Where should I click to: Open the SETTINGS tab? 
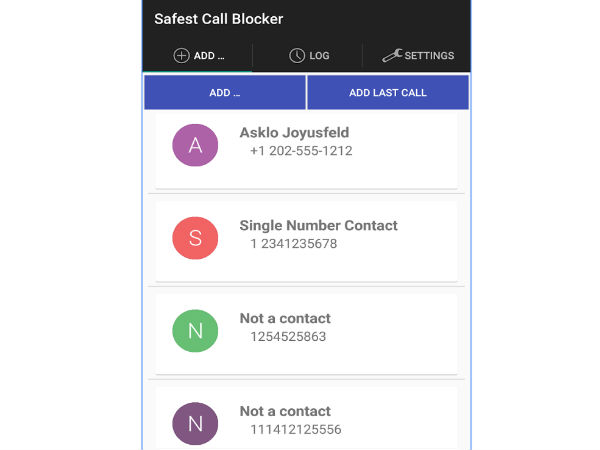coord(429,56)
